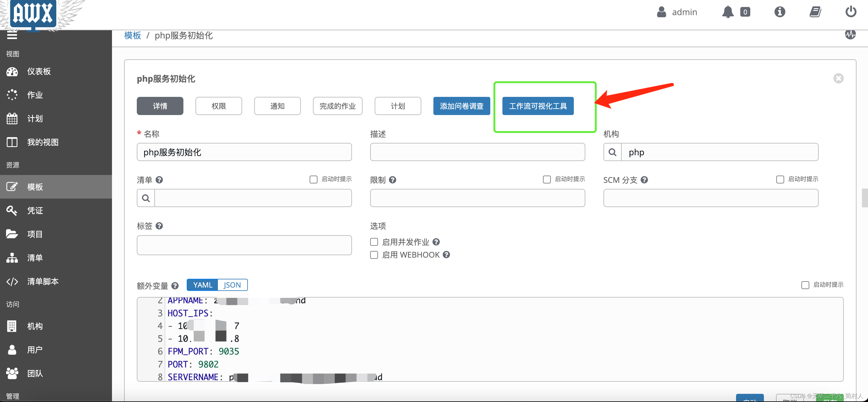Close the php服务初始化 form panel

(838, 78)
